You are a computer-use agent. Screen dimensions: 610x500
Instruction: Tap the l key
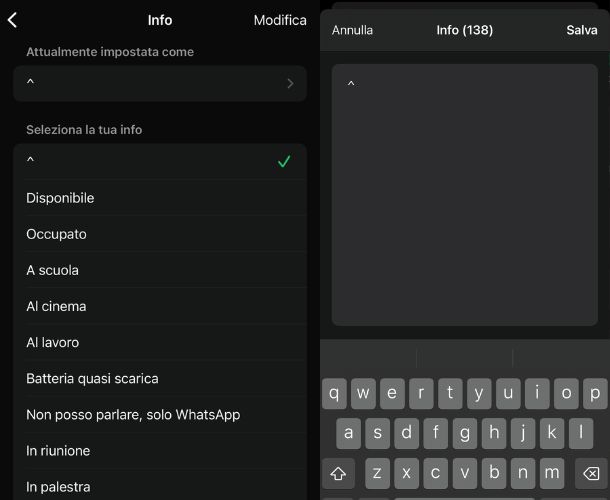click(x=581, y=433)
